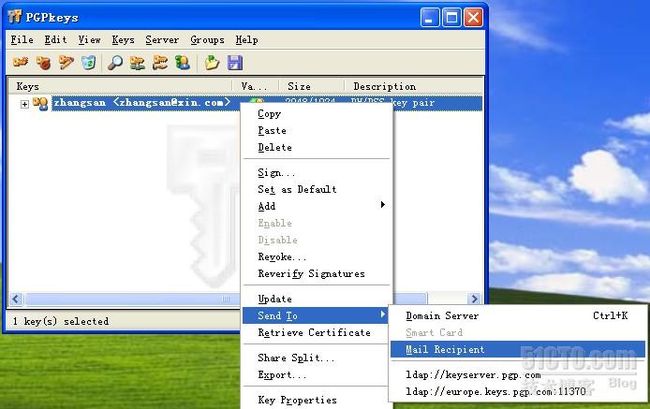
Task: Close the PGPkeys window
Action: click(x=473, y=18)
